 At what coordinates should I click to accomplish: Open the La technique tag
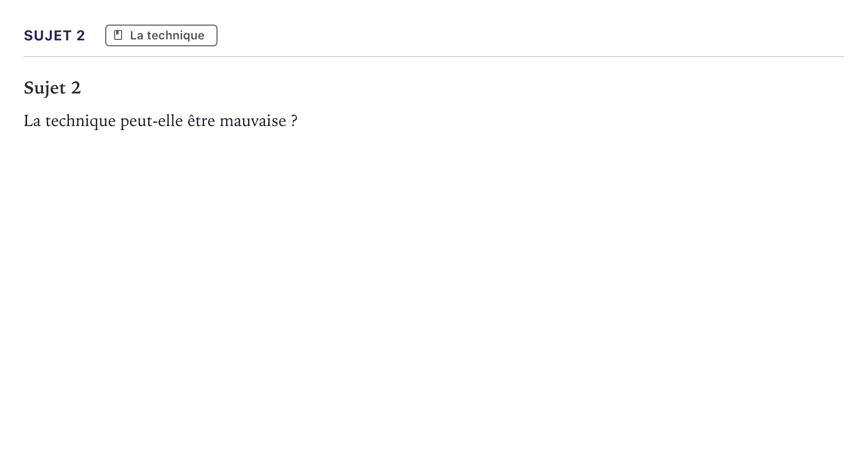(161, 35)
